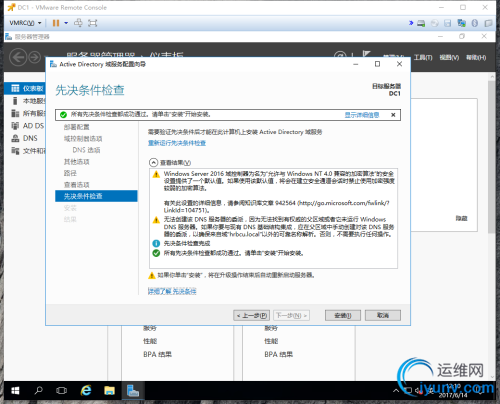The width and height of the screenshot is (500, 404).
Task: Click the VMRC full screen icon
Action: point(92,23)
